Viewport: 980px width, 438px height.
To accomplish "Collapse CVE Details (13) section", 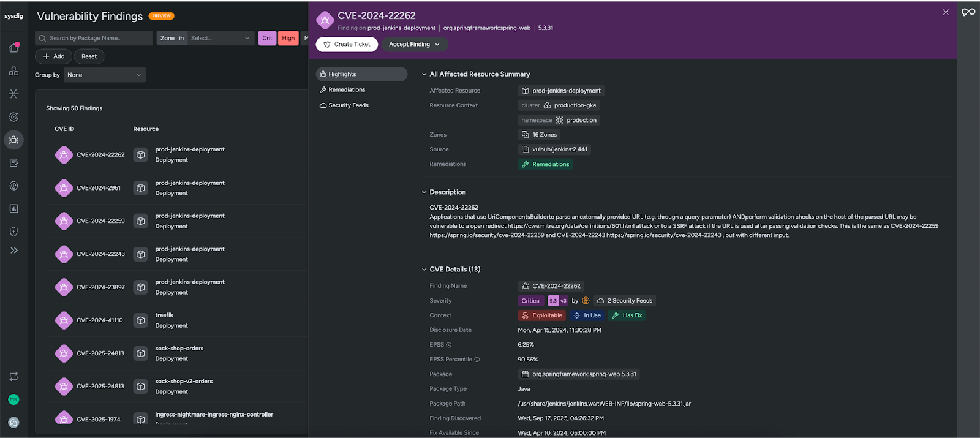I will (x=424, y=270).
